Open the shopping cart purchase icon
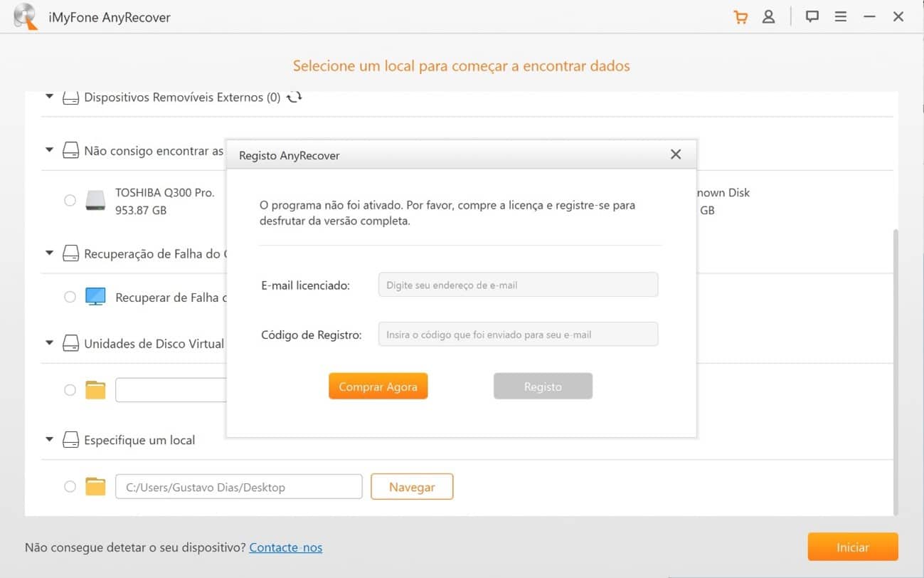 click(740, 17)
